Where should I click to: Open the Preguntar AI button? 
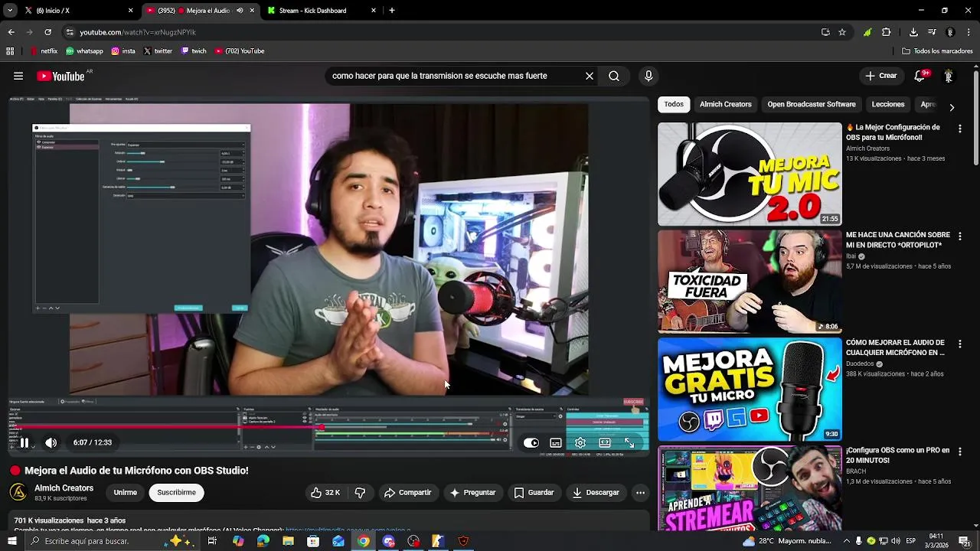pos(472,493)
